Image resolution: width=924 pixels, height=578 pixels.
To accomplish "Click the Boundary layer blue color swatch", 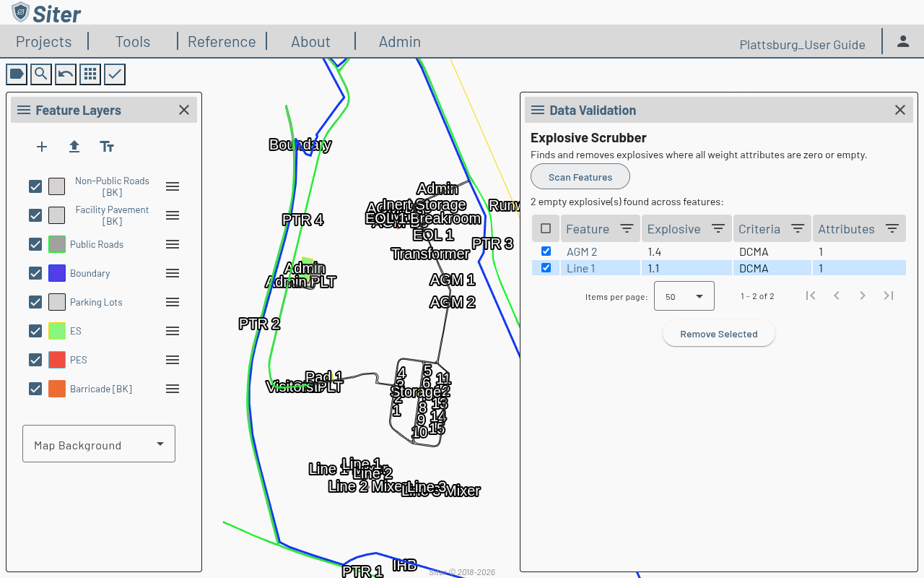I will click(57, 273).
